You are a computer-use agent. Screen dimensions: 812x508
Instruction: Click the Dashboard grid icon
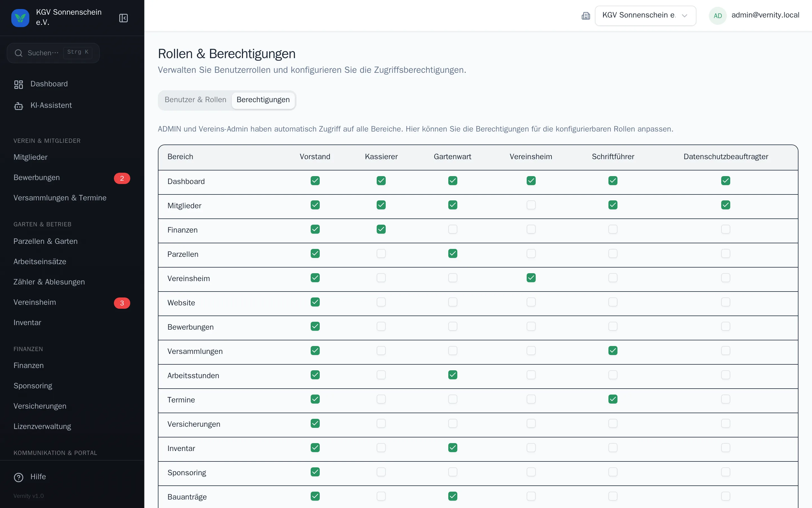(18, 84)
